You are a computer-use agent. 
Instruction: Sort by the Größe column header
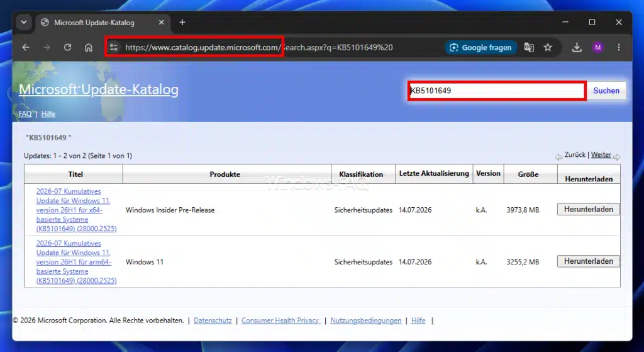pos(528,174)
